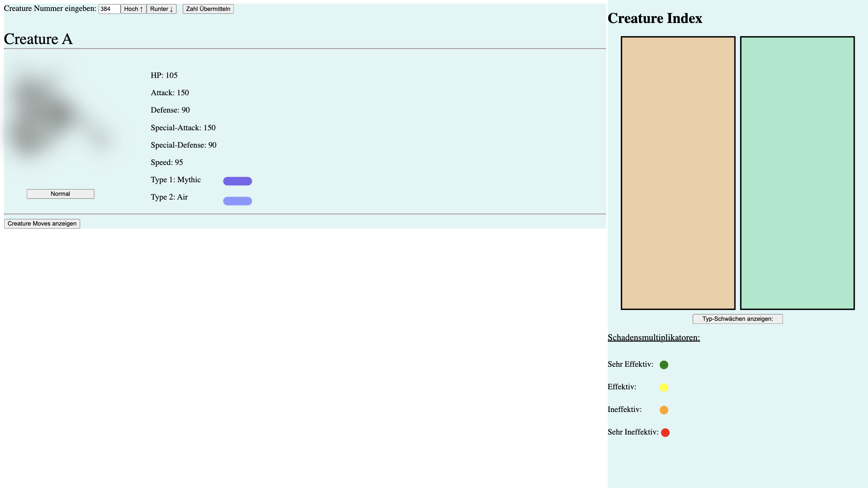Click the Type 1: Mythic label
The height and width of the screenshot is (488, 868).
[176, 180]
